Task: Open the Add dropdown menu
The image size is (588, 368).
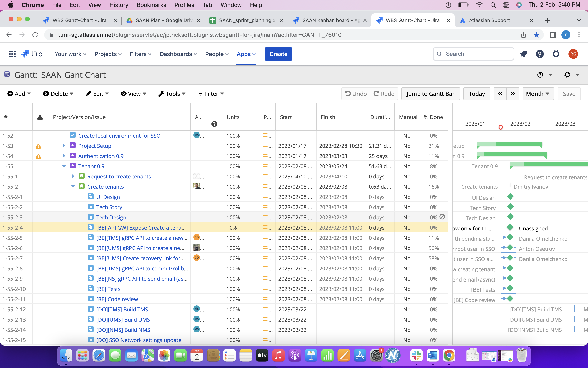Action: pos(19,94)
